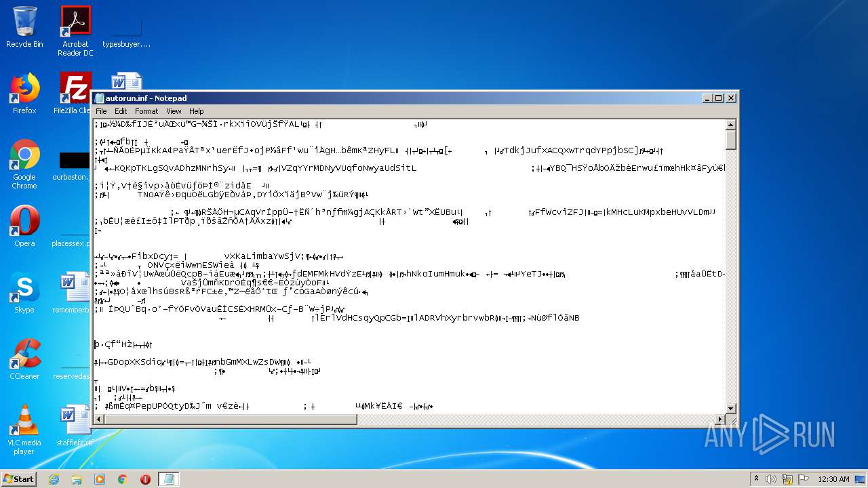Image resolution: width=868 pixels, height=488 pixels.
Task: Select the Opera desktop icon
Action: [x=24, y=226]
